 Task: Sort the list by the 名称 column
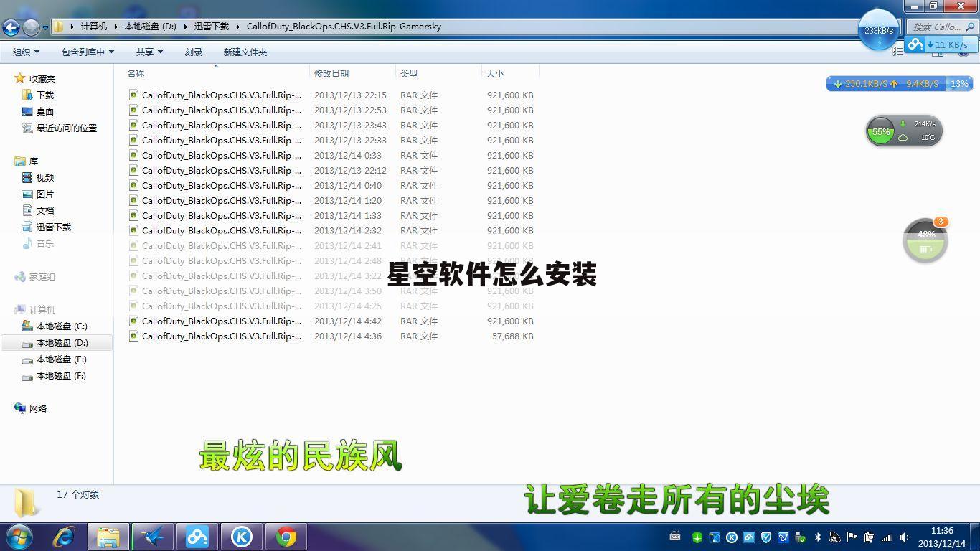(x=136, y=73)
